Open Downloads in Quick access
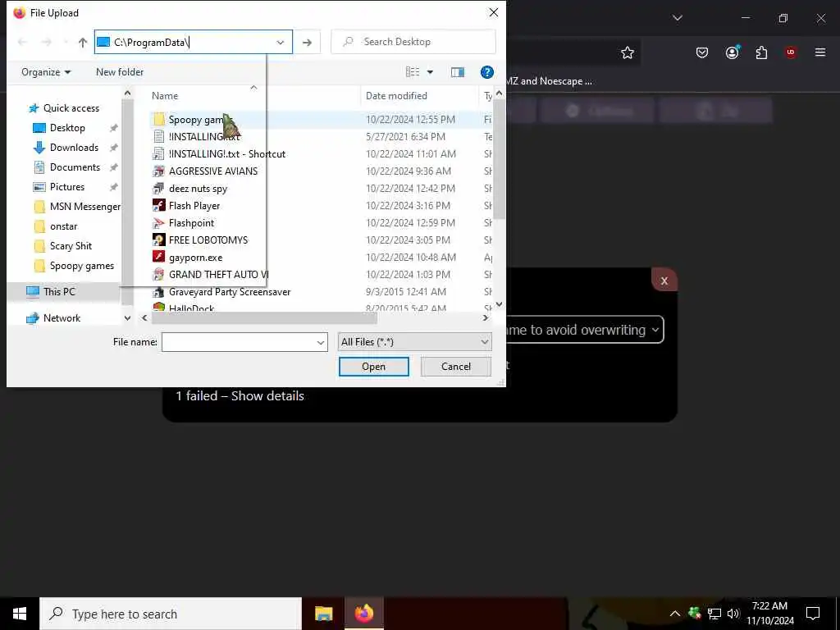The image size is (840, 630). [x=74, y=148]
